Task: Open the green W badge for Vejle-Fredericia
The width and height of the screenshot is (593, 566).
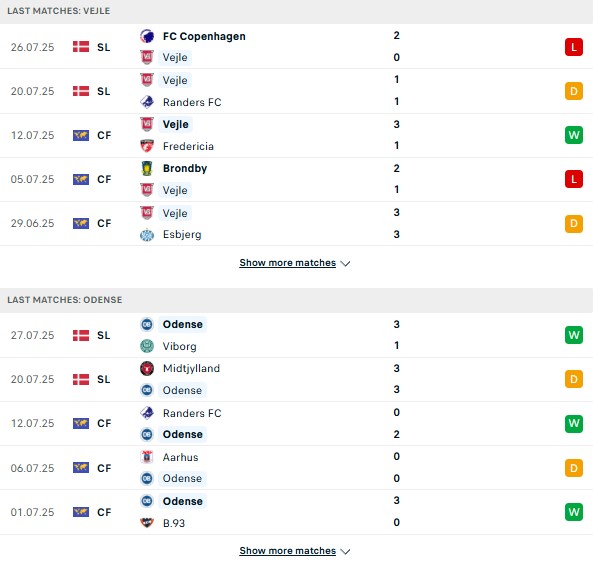Action: (x=574, y=135)
